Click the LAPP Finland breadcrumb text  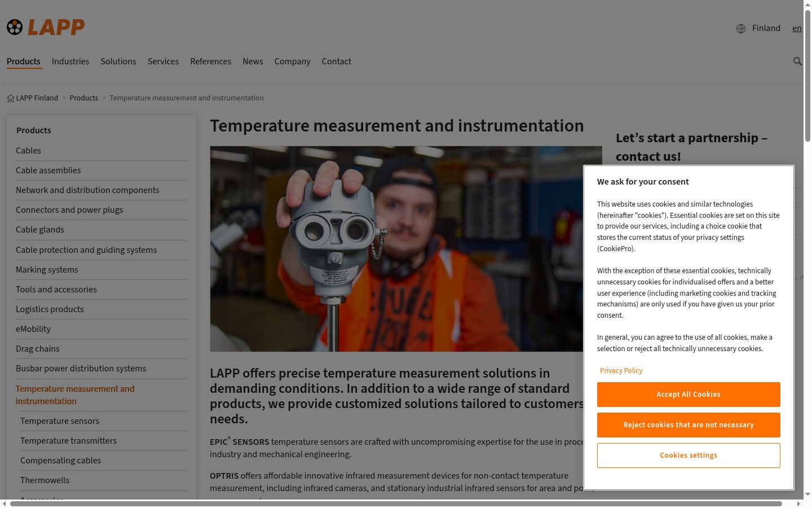37,98
